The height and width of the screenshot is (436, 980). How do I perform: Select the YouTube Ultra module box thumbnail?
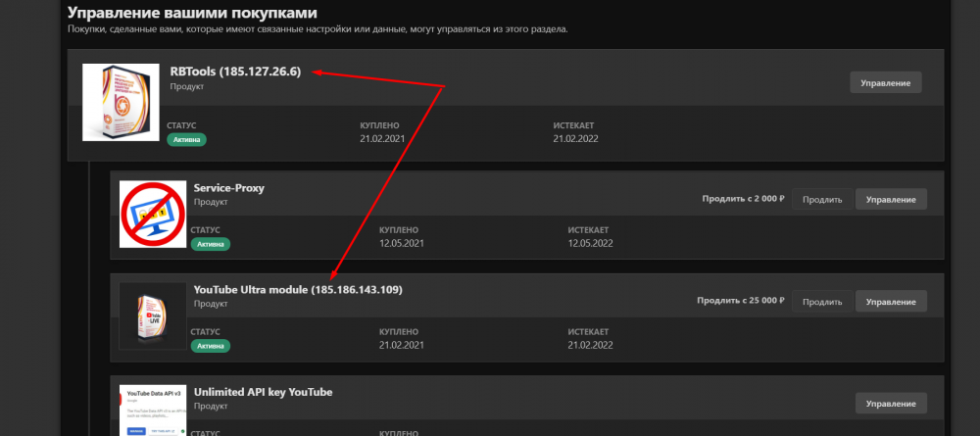pos(153,315)
